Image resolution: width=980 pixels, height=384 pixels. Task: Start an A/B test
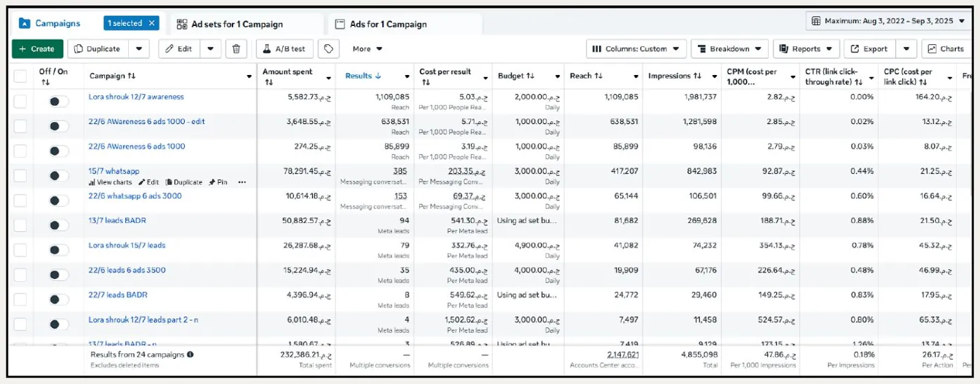284,49
